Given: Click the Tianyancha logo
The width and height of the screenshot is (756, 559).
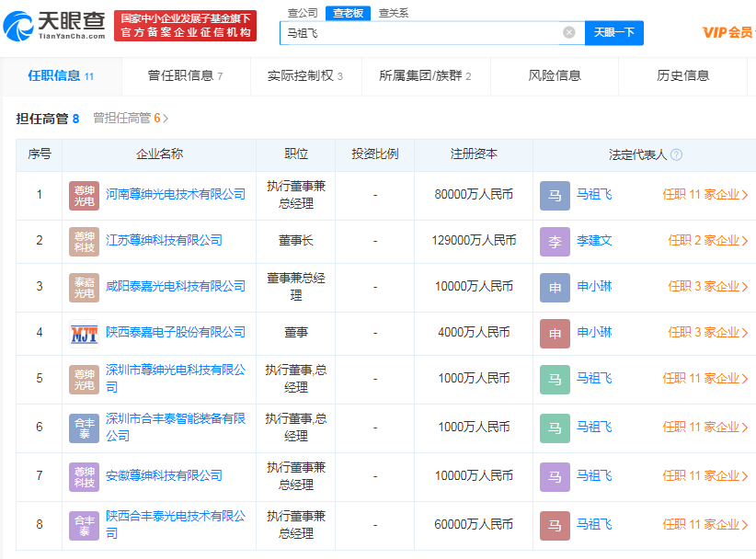Looking at the screenshot, I should pyautogui.click(x=54, y=25).
